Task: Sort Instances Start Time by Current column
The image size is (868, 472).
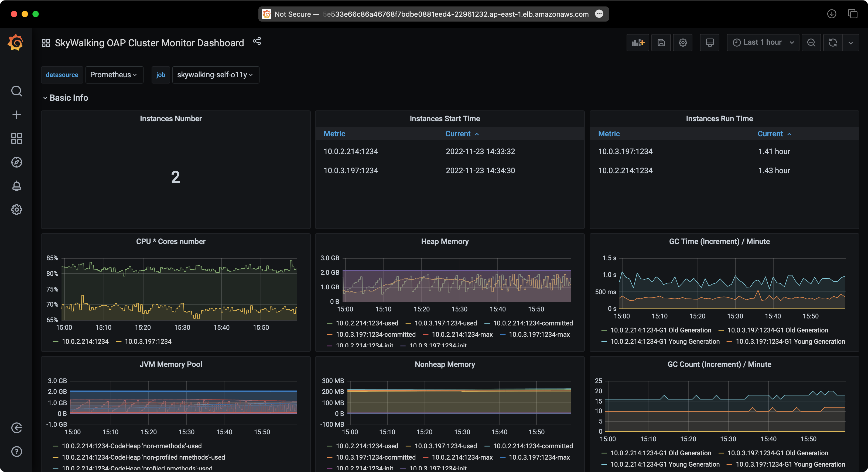Action: (457, 134)
